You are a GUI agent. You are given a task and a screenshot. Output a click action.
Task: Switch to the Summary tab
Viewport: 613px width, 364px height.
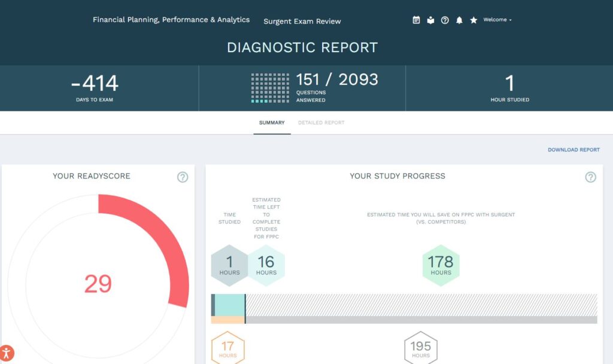(272, 122)
